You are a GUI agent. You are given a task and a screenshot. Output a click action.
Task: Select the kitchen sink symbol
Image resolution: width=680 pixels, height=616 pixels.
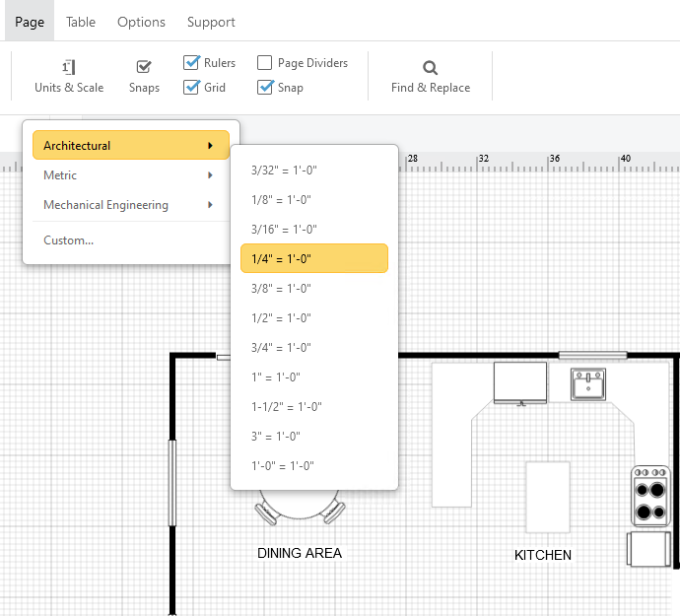588,383
